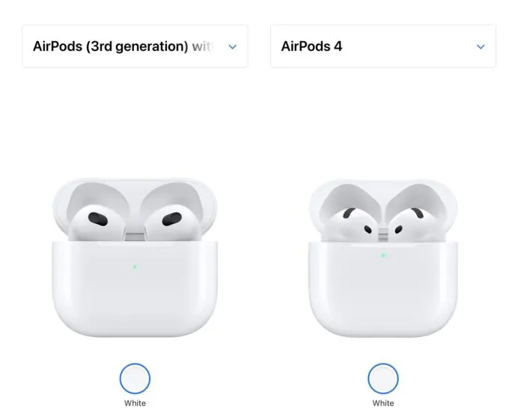
Task: Click "White" label under AirPods 4
Action: (382, 404)
